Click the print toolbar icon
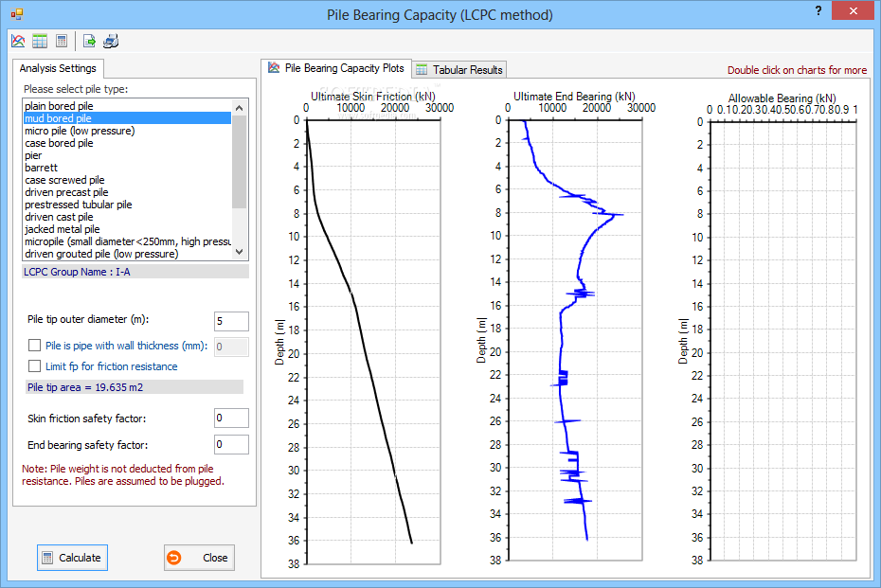This screenshot has width=881, height=588. [111, 41]
